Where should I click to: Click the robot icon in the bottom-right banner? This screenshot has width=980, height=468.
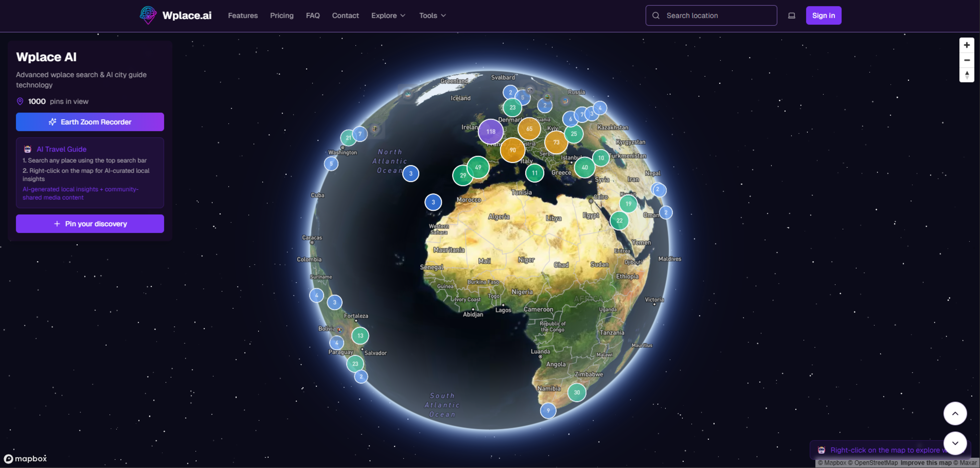click(821, 450)
